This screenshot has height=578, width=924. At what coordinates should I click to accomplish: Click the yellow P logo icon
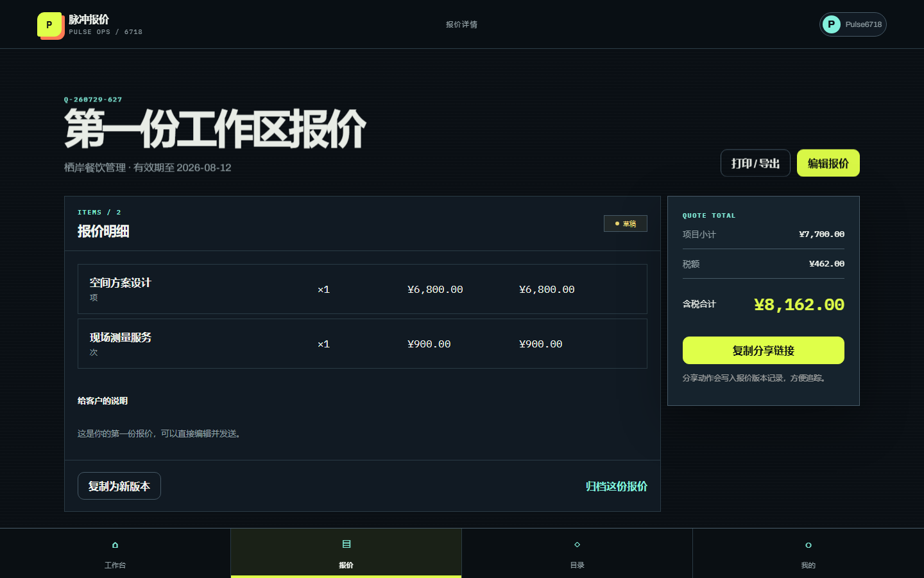tap(50, 25)
